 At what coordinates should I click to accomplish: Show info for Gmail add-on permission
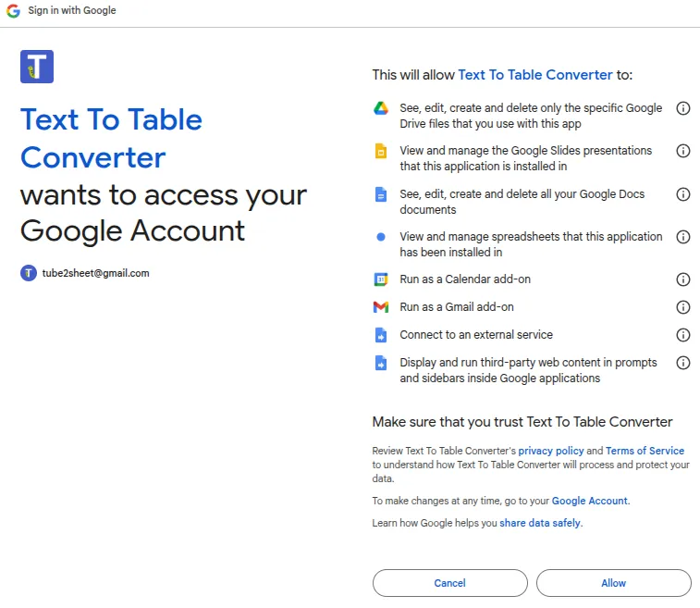(x=683, y=307)
